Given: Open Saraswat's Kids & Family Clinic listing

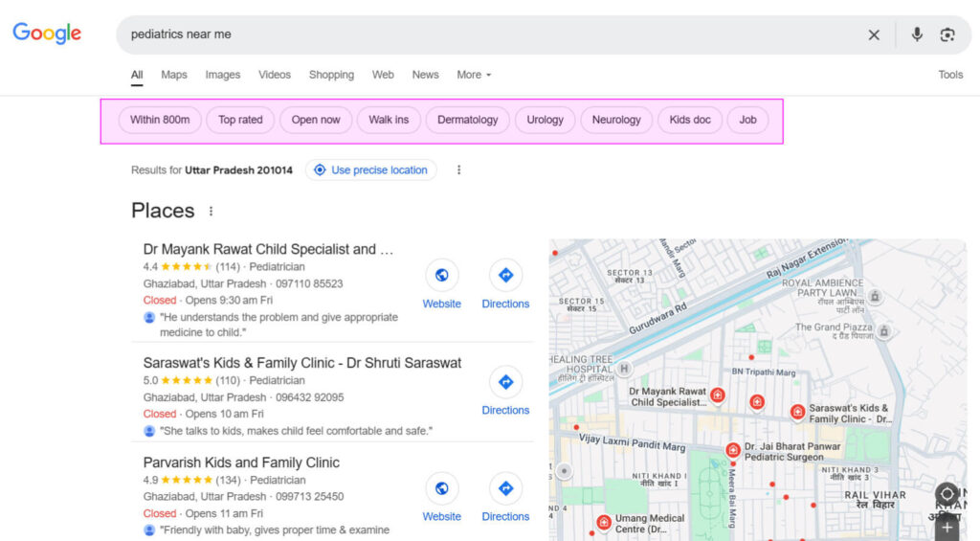Looking at the screenshot, I should pos(301,363).
